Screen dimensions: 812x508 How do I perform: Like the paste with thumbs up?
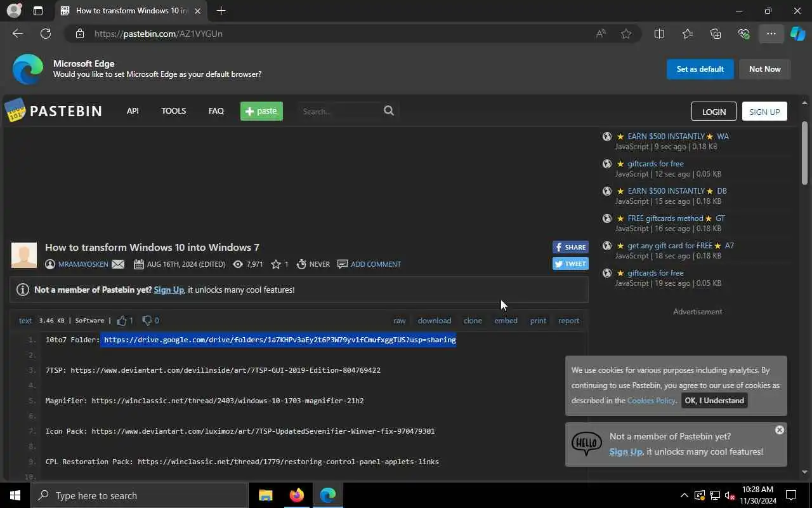122,320
